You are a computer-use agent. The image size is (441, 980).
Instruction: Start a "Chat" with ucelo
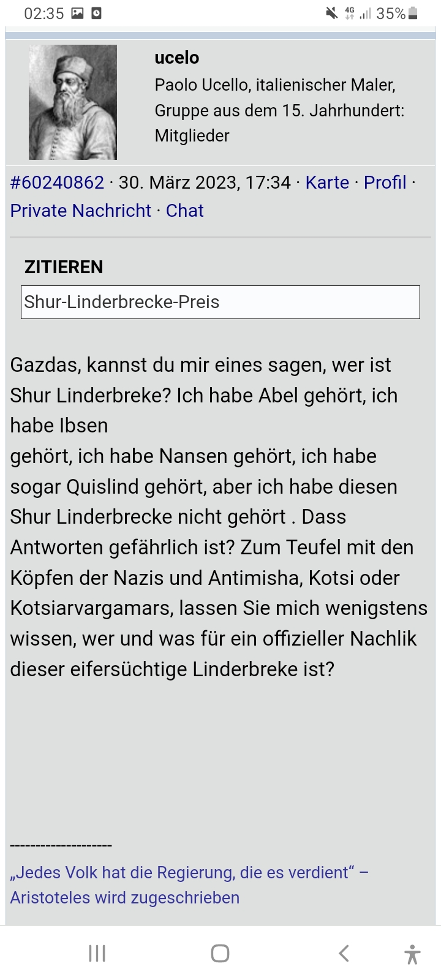coord(185,211)
